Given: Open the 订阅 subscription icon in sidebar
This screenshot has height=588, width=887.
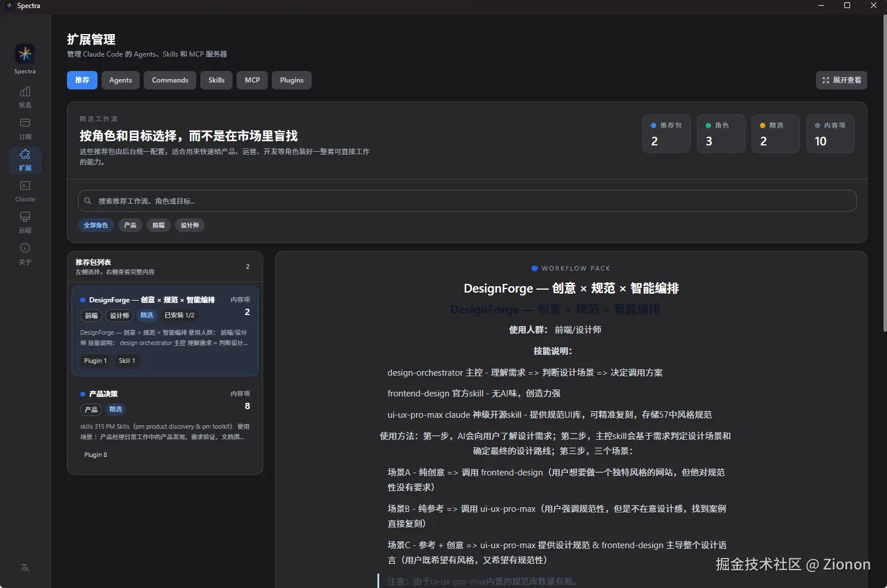Looking at the screenshot, I should tap(25, 123).
